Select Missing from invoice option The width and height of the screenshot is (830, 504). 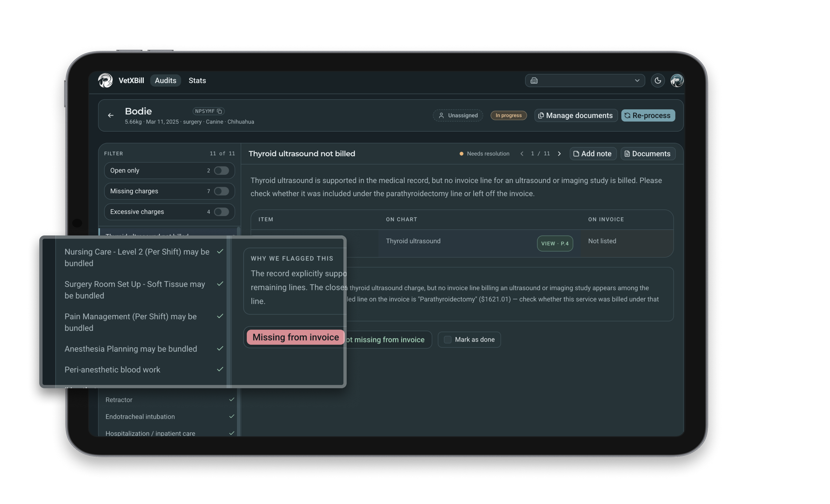click(295, 337)
